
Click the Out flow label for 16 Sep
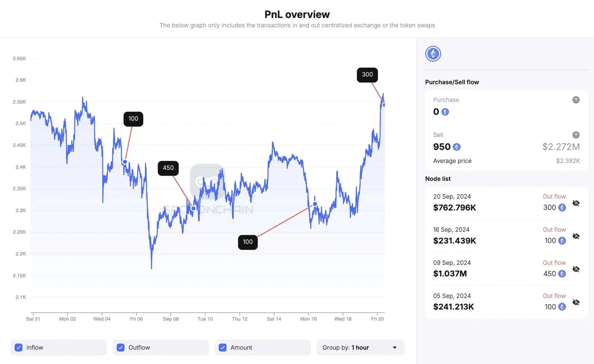tap(554, 230)
